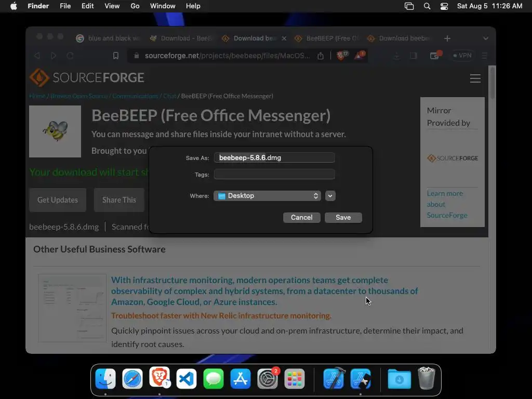The image size is (532, 399).
Task: Open the Help menu
Action: [193, 6]
